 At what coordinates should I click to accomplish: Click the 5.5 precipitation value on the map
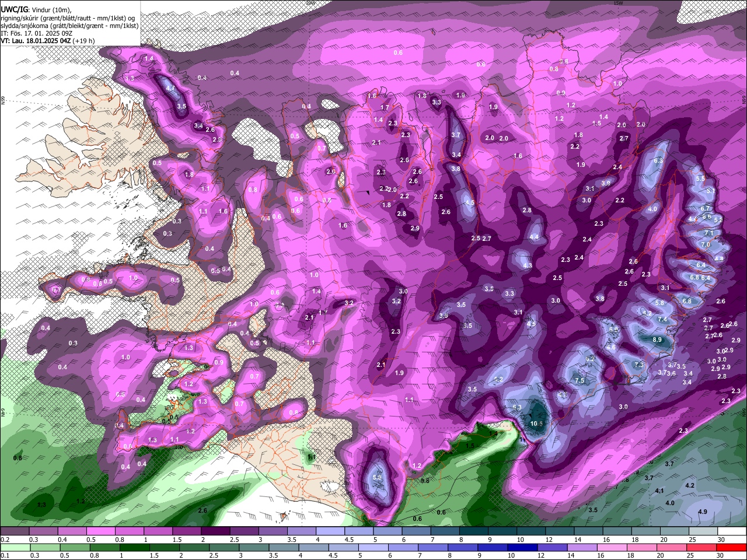click(701, 178)
